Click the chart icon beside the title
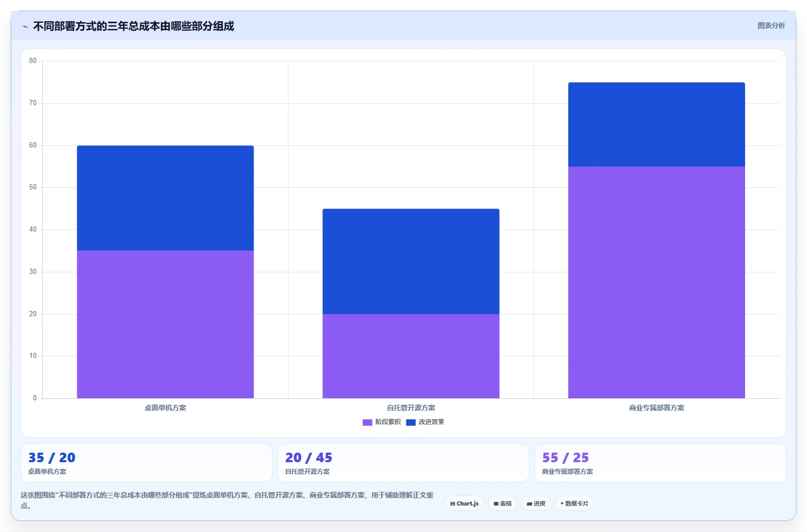807x532 pixels. coord(25,26)
